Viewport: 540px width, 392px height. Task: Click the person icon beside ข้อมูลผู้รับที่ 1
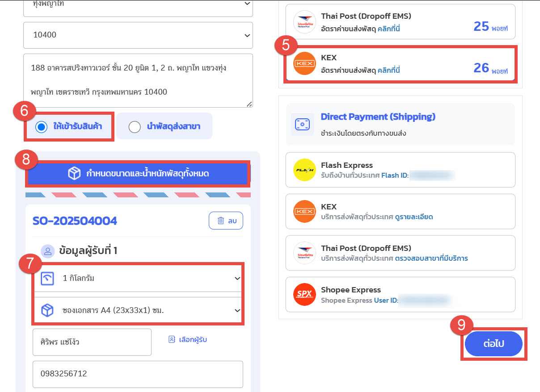[48, 251]
